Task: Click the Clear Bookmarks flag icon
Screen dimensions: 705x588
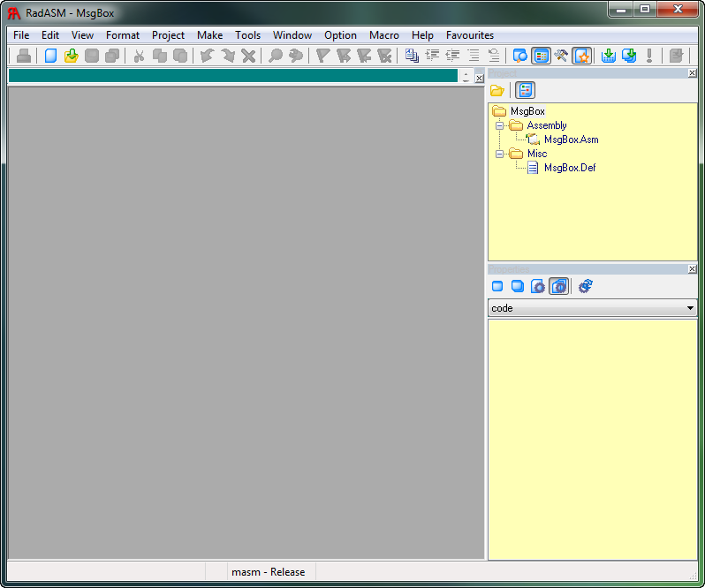Action: [384, 57]
